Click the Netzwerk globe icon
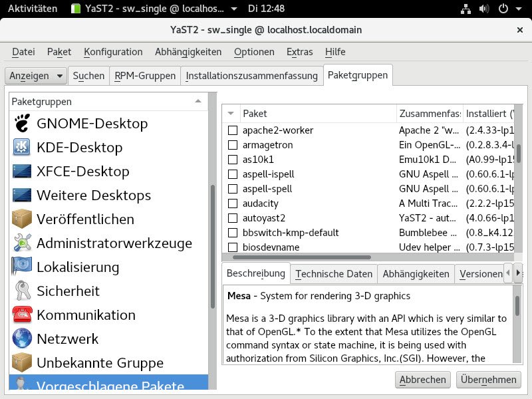The height and width of the screenshot is (399, 532). pos(22,338)
